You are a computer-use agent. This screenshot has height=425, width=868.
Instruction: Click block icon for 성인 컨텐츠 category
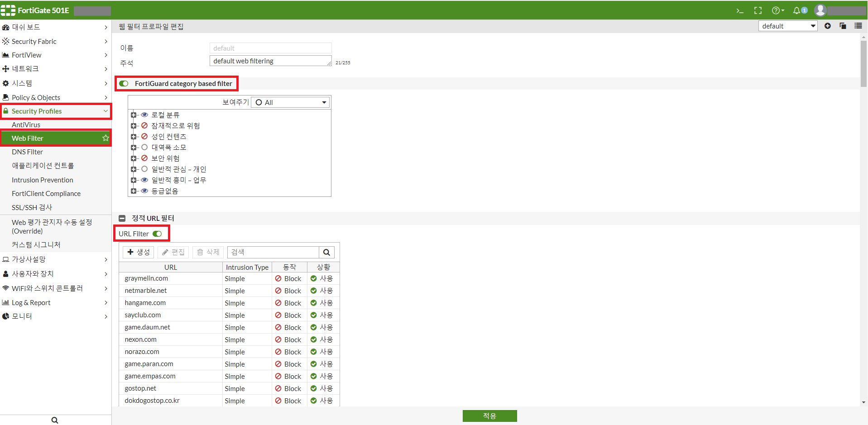coord(144,136)
